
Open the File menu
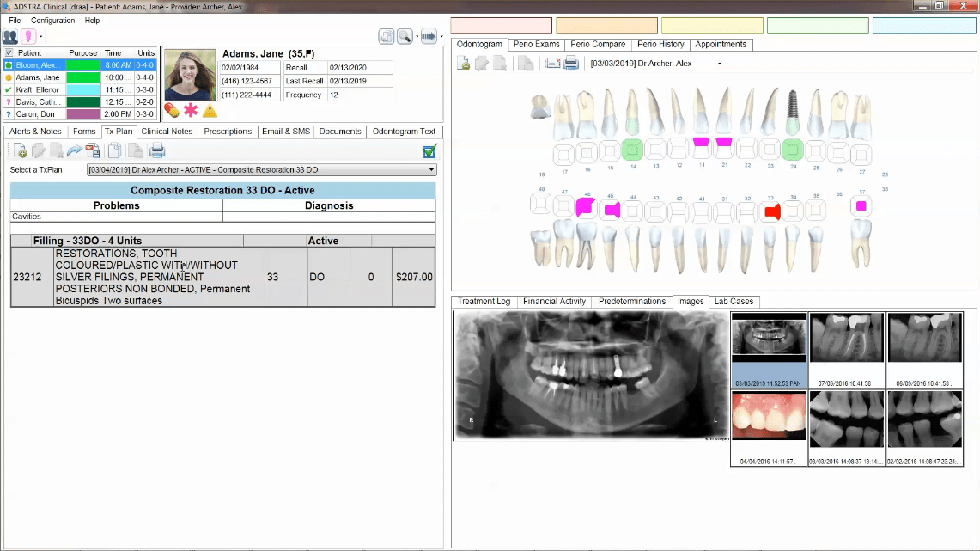click(15, 21)
